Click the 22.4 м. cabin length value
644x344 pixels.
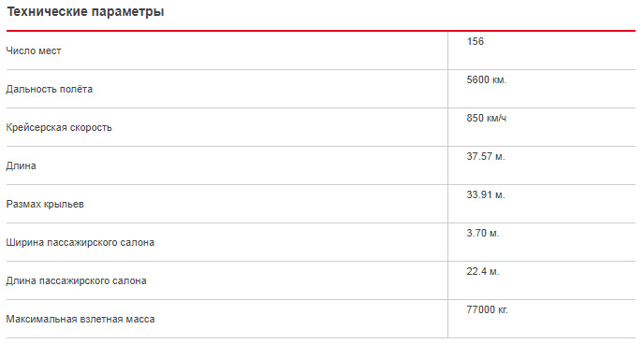(x=483, y=271)
